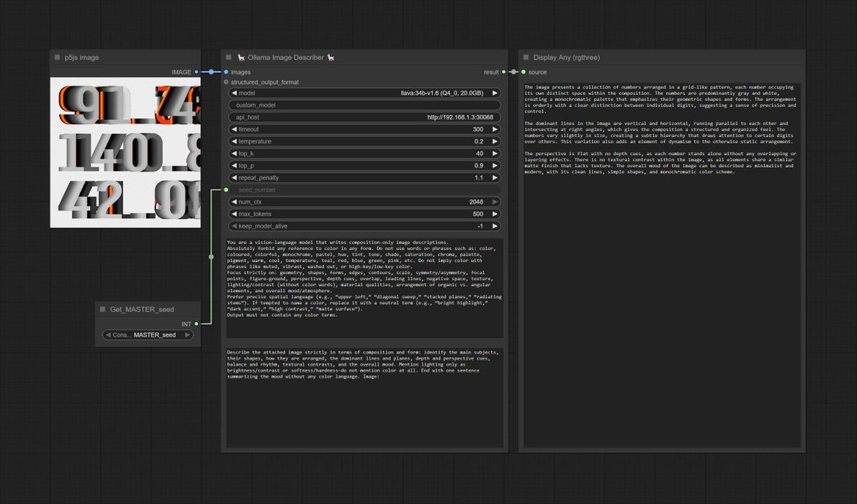Click the result output port

coord(503,72)
